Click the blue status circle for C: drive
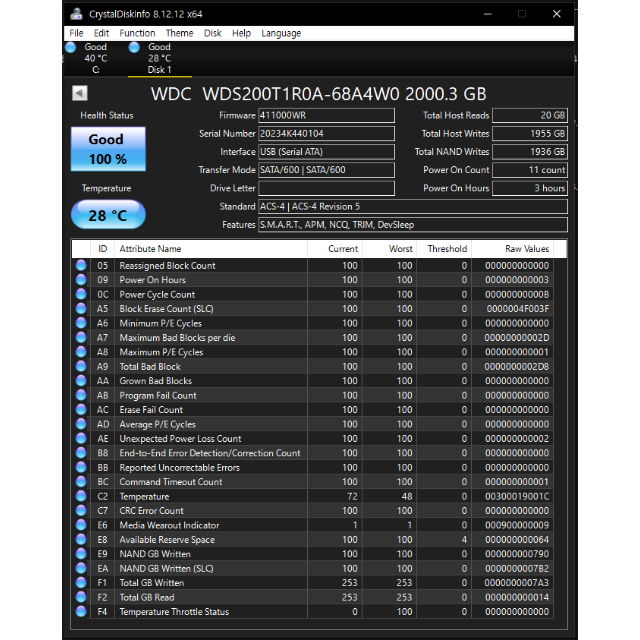Viewport: 640px width, 640px height. (x=71, y=47)
